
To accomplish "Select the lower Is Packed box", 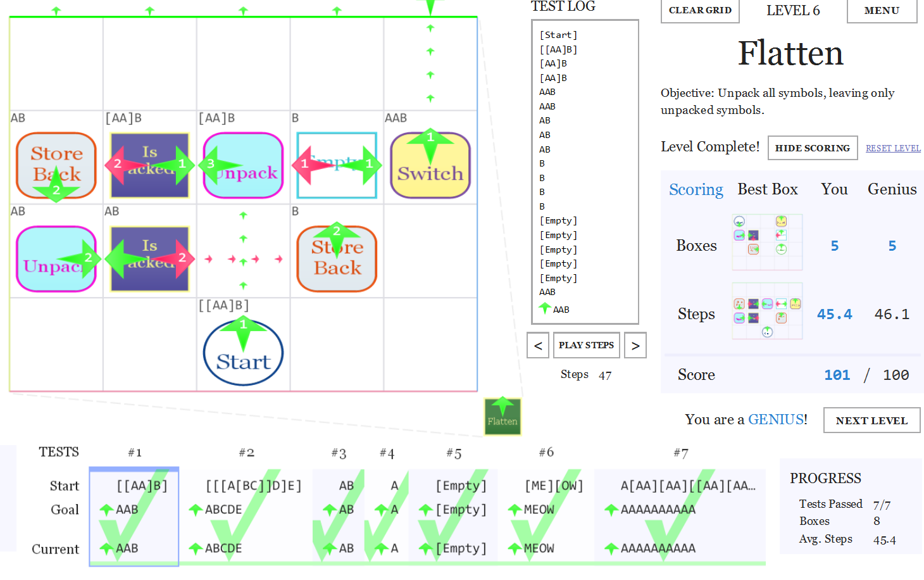I will tap(149, 259).
